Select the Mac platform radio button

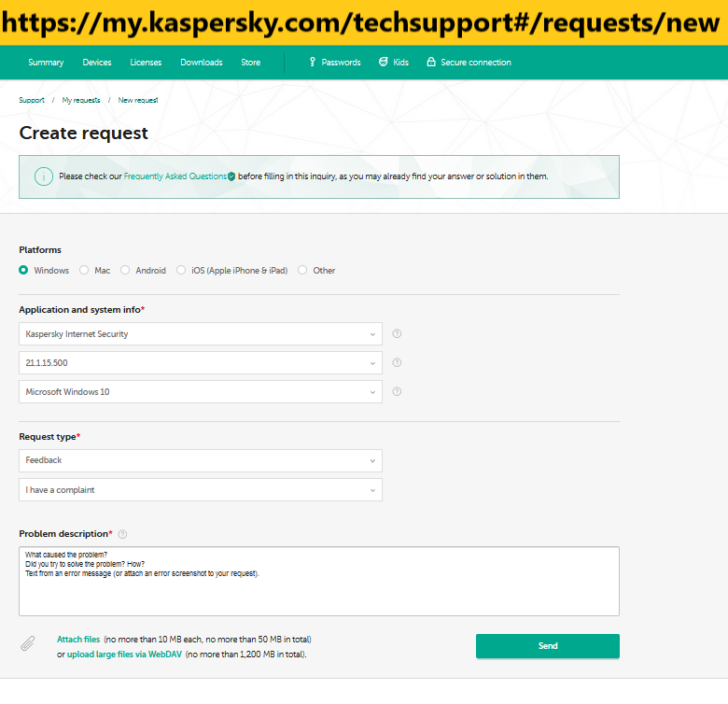[84, 270]
